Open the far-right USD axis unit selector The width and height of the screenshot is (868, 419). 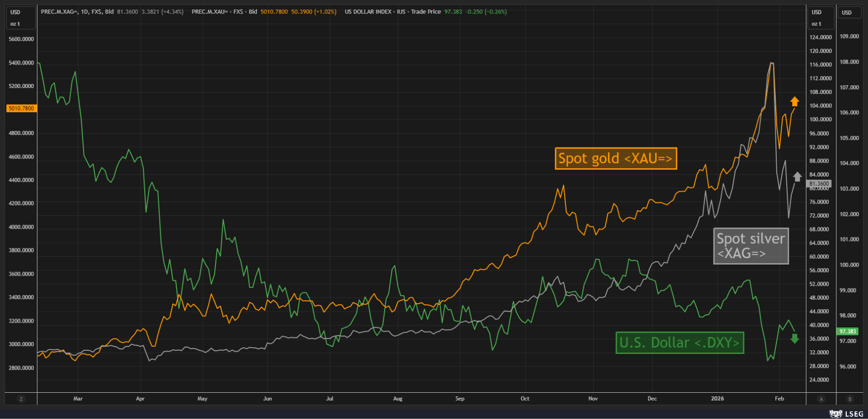[850, 12]
